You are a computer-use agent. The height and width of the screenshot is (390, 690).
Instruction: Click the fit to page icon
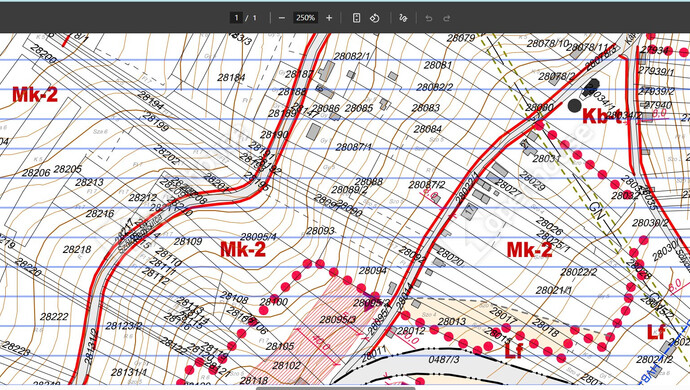click(356, 18)
